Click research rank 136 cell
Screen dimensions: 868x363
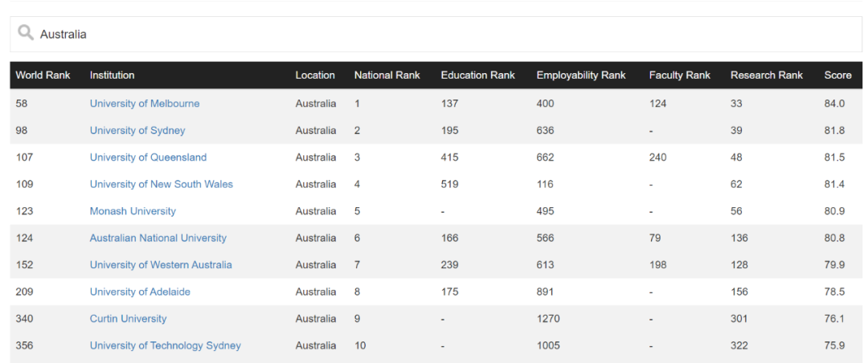click(x=739, y=238)
